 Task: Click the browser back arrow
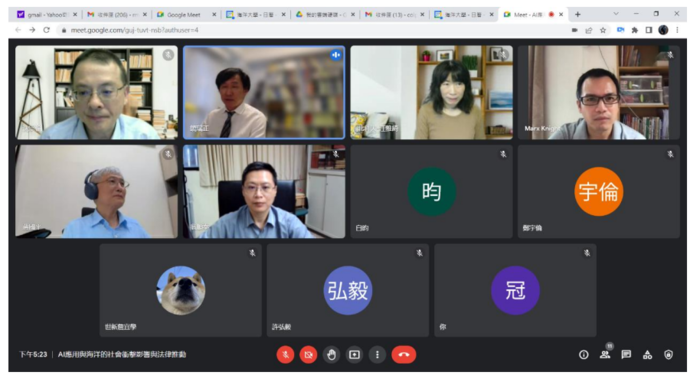18,30
